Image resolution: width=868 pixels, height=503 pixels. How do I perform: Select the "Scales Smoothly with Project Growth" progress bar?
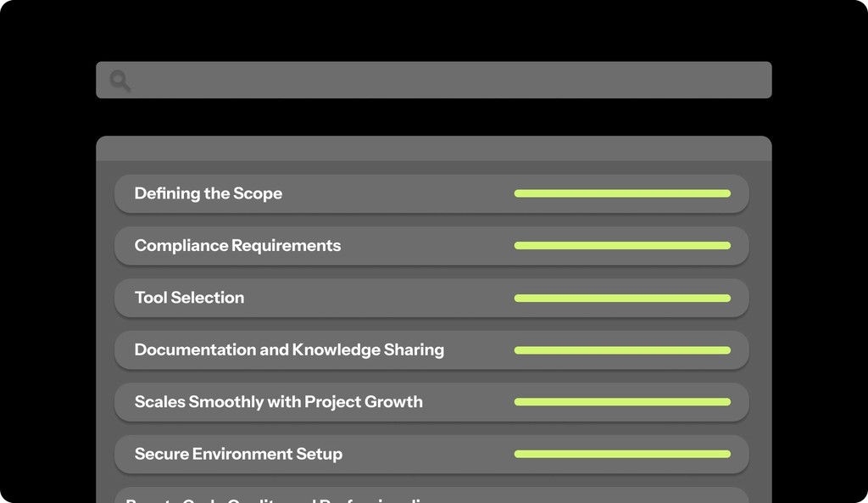pos(623,402)
